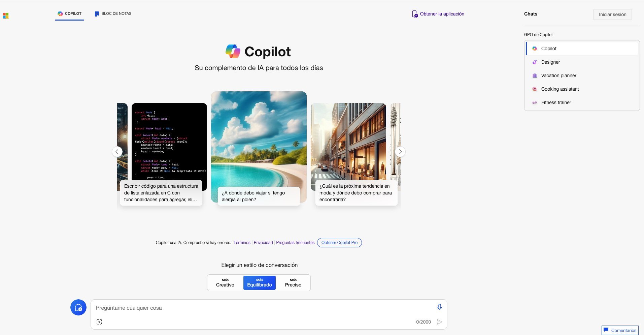Show previous carousel suggestions

[x=117, y=152]
